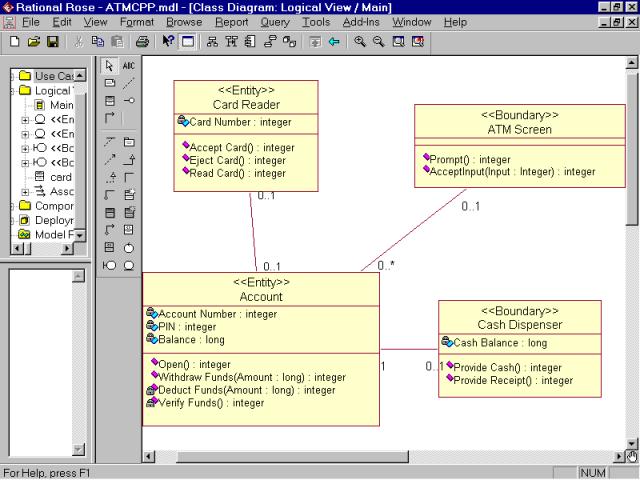Click the Browse Component Diagram toolbar icon
Viewport: 640px width, 480px height.
(x=250, y=42)
